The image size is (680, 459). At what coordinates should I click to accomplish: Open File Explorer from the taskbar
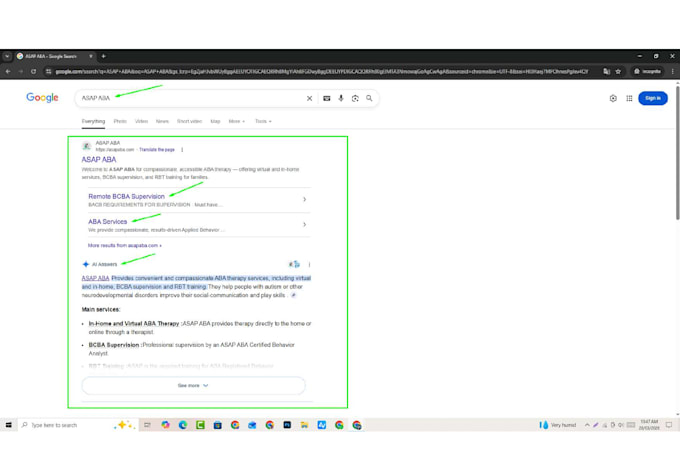pyautogui.click(x=304, y=425)
